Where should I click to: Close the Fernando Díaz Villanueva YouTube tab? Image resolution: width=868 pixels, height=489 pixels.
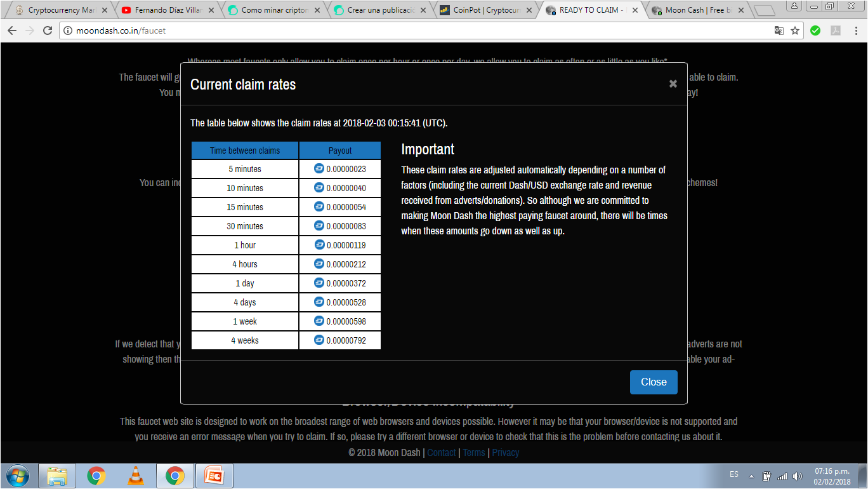coord(211,10)
